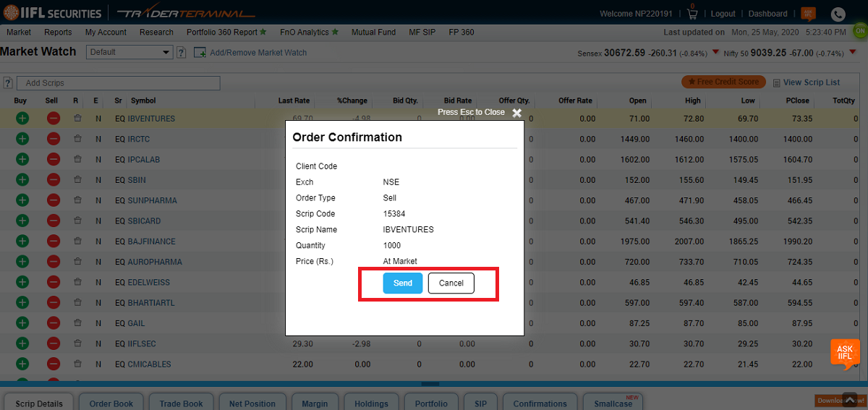Switch to the Margin tab
This screenshot has height=410, width=868.
pyautogui.click(x=315, y=403)
